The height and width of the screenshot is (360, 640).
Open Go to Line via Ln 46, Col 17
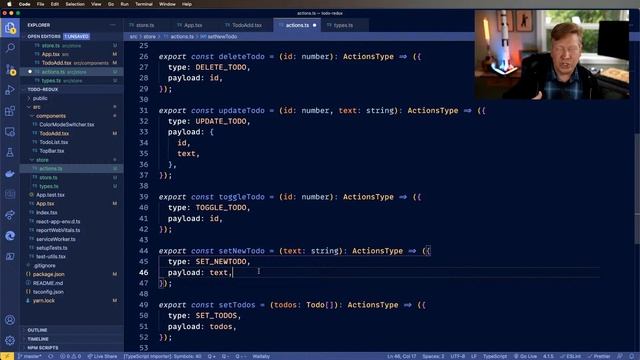click(x=402, y=356)
